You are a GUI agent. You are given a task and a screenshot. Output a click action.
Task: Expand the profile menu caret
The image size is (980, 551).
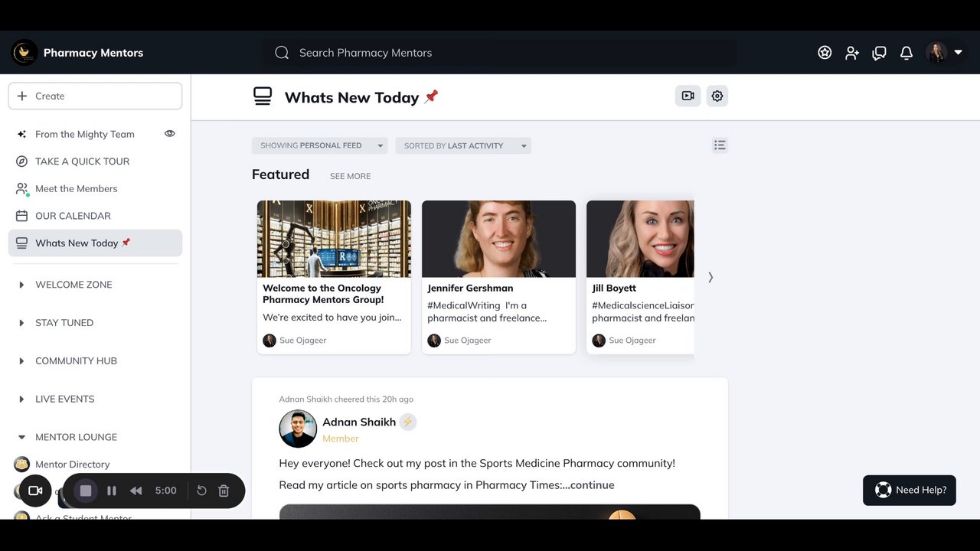tap(958, 53)
